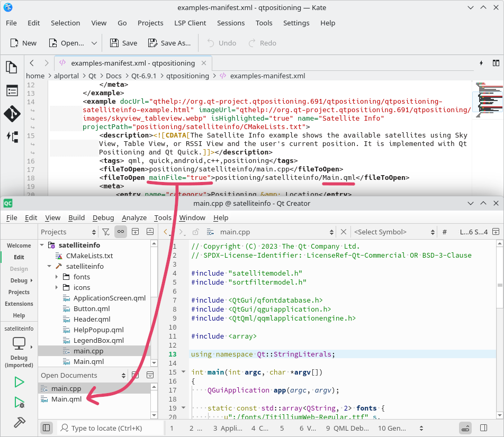The height and width of the screenshot is (437, 504).
Task: Click the split editor icon in Qt Creator
Action: click(496, 232)
